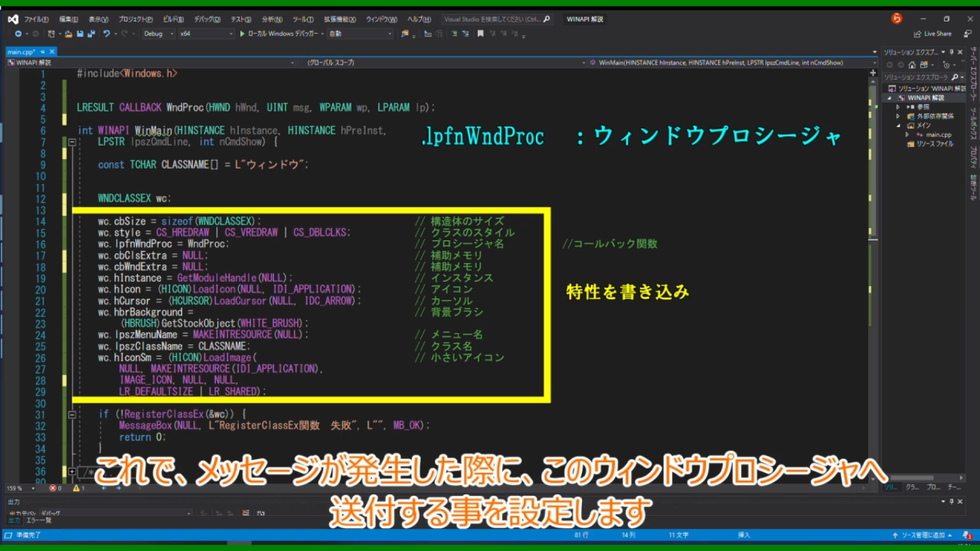
Task: Open the ビルド(B) menu
Action: pos(173,19)
